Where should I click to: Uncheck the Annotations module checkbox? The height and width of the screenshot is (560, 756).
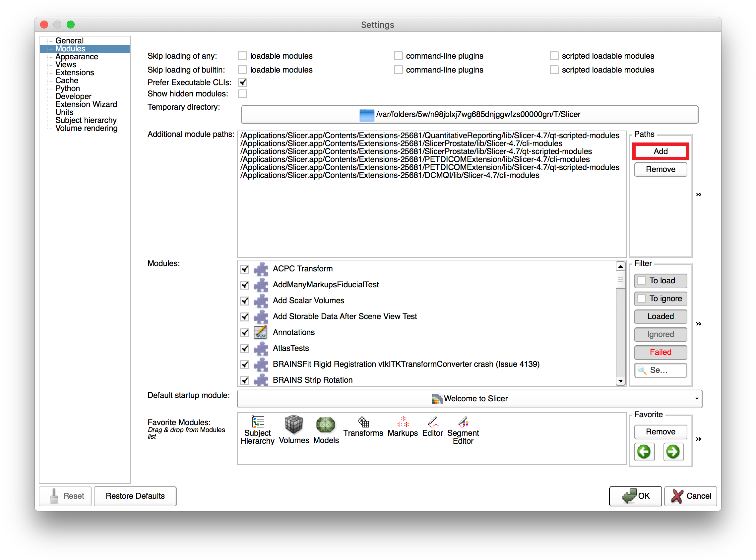pos(244,333)
